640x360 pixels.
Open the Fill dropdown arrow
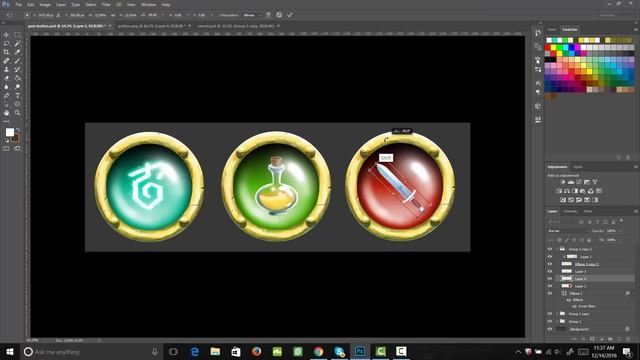(621, 240)
